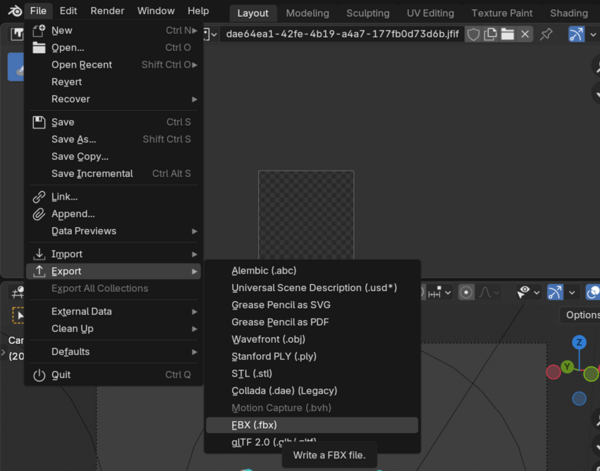Switch to the Texture Paint workspace tab
Viewport: 600px width, 471px height.
[502, 13]
